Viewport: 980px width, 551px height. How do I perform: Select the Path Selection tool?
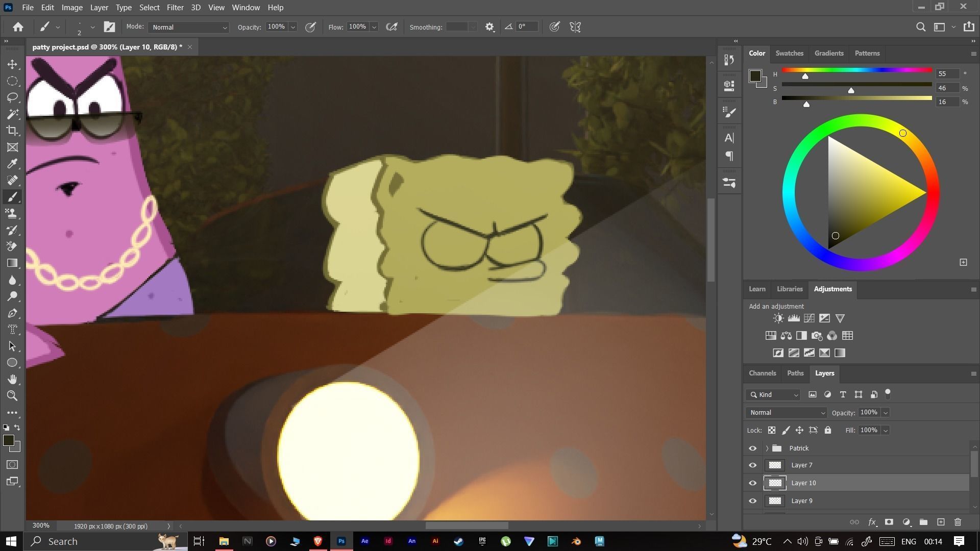[13, 346]
